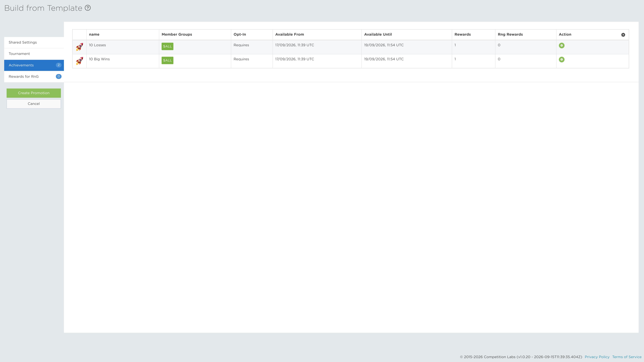This screenshot has height=362, width=644.
Task: Open table column settings gear
Action: (623, 35)
